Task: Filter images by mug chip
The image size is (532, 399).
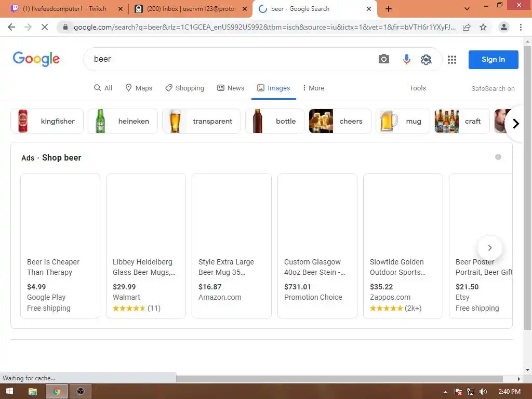Action: pos(403,121)
